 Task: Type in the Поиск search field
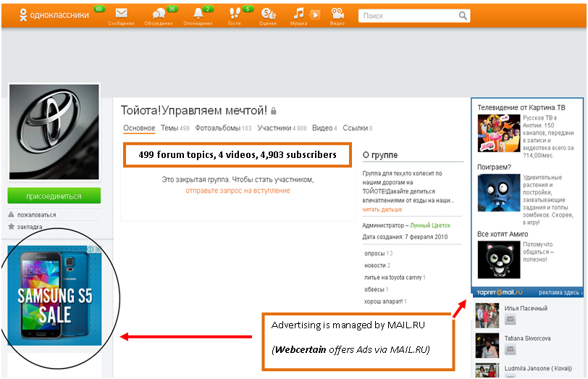(409, 15)
